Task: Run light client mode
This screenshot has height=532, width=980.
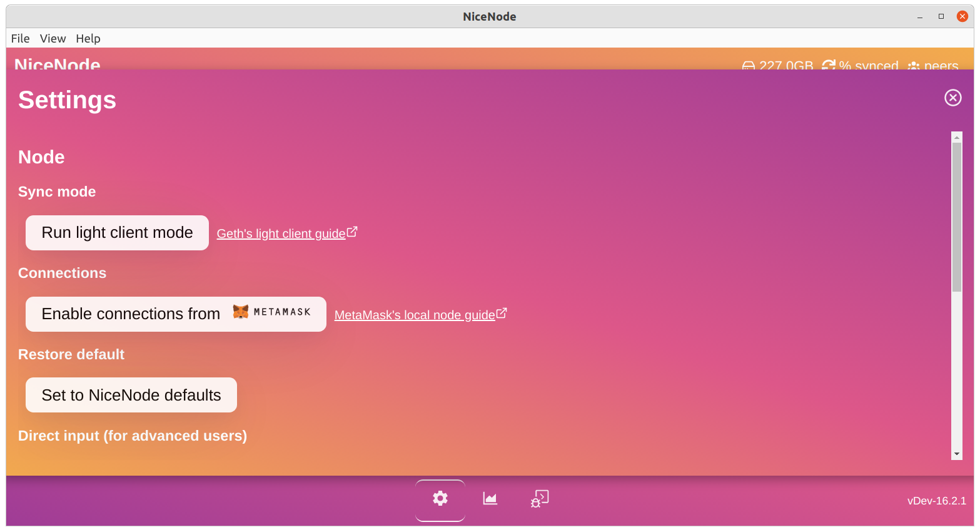Action: (x=117, y=233)
